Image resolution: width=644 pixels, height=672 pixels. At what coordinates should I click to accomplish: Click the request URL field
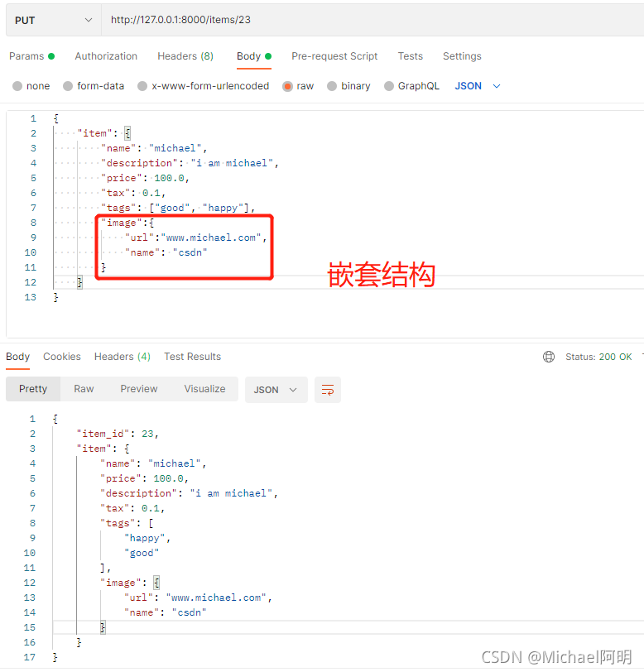[x=372, y=20]
